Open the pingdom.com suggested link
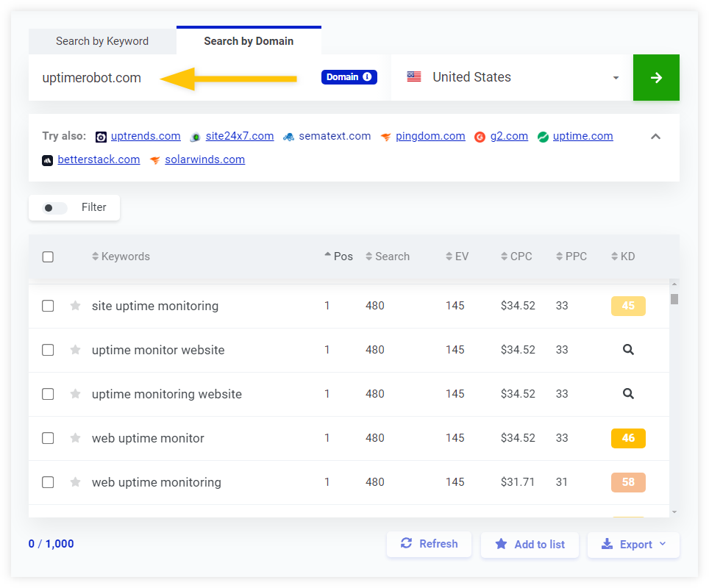Viewport: 709px width, 588px height. pyautogui.click(x=430, y=135)
